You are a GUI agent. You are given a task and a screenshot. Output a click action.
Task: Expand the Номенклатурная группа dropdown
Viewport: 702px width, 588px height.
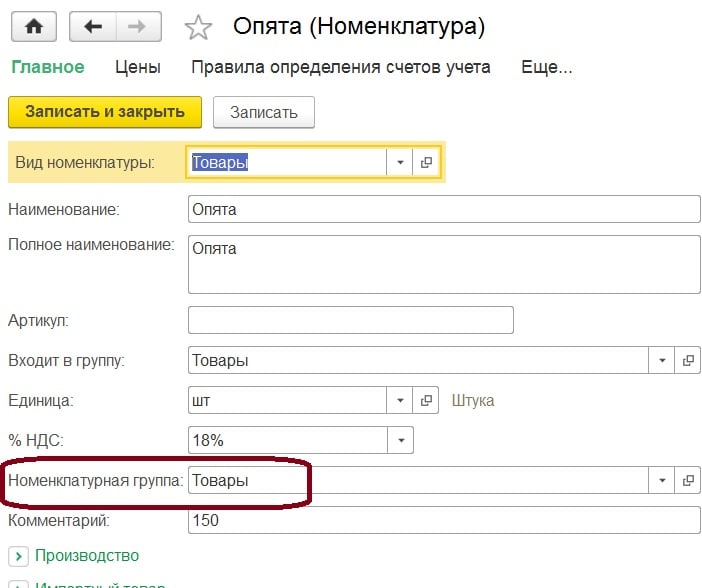pyautogui.click(x=662, y=480)
